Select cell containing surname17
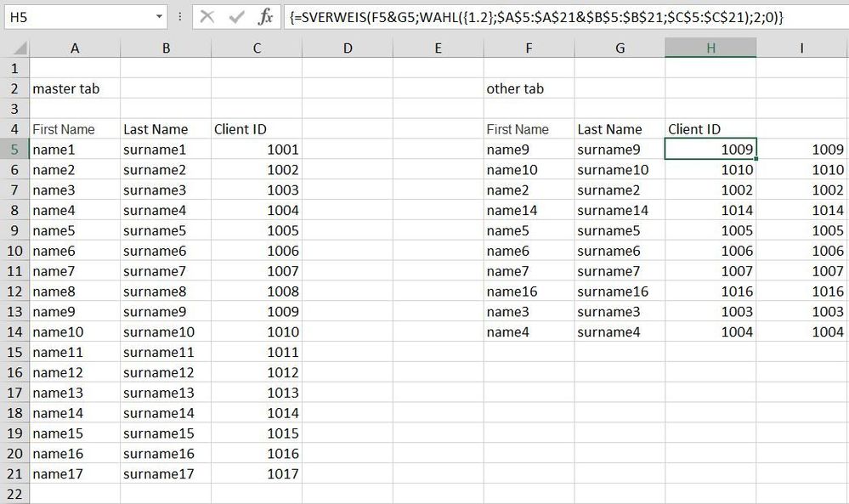 [166, 473]
